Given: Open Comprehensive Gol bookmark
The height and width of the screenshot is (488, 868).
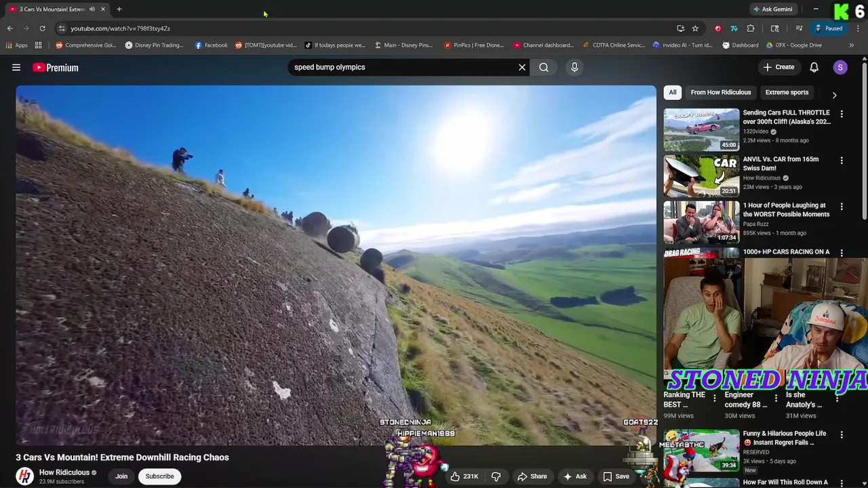Looking at the screenshot, I should coord(86,45).
